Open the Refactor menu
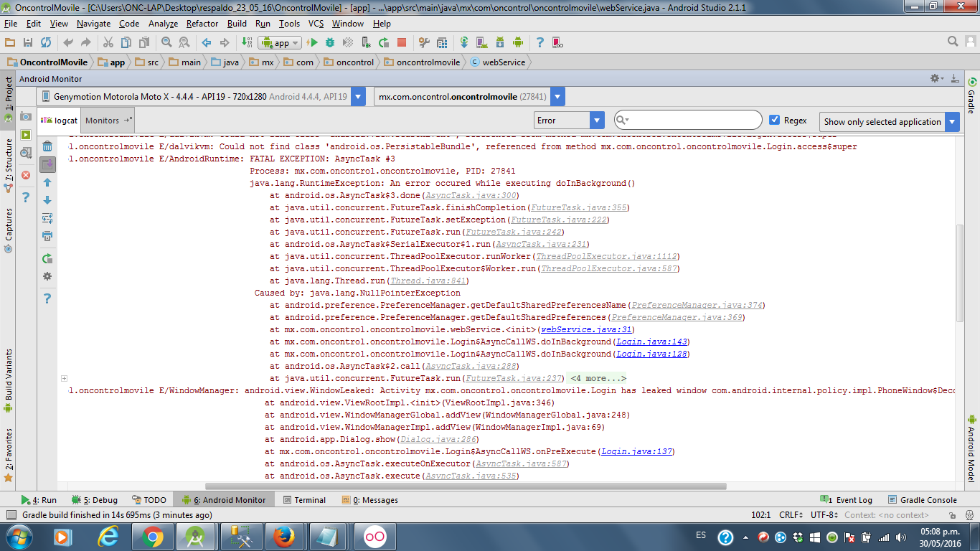The image size is (980, 551). (x=202, y=23)
